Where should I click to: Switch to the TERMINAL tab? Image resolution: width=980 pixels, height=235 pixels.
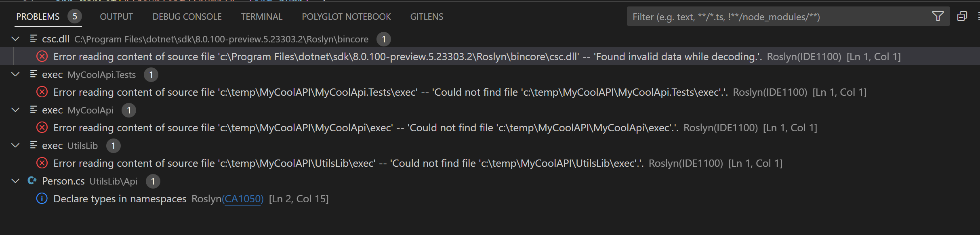click(x=261, y=17)
